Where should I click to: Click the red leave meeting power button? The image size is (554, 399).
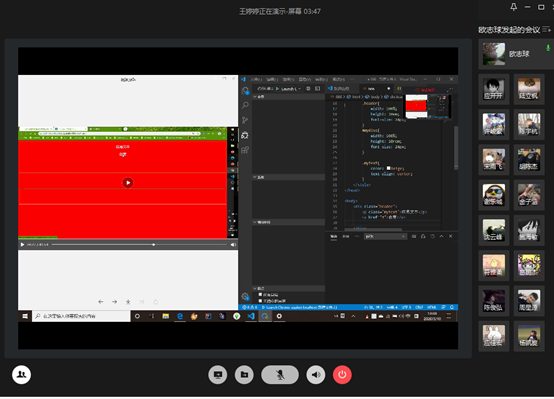point(342,375)
